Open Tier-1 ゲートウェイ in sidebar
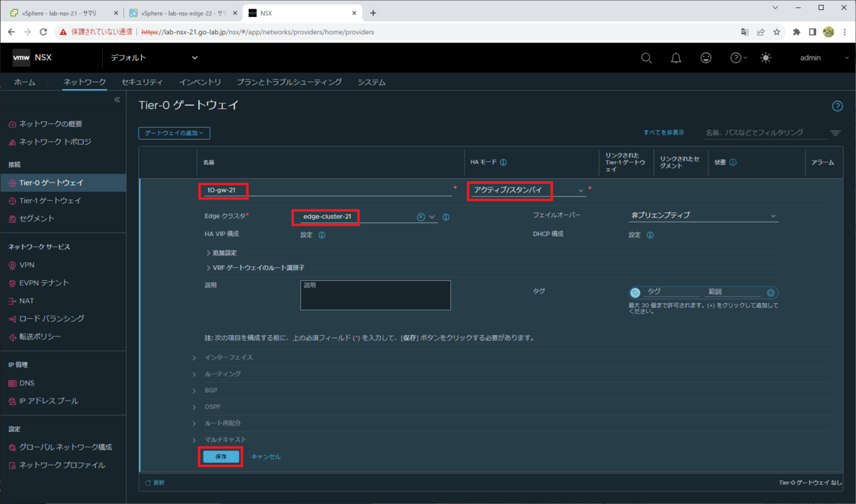Screen dimensions: 856x504 tap(50, 200)
